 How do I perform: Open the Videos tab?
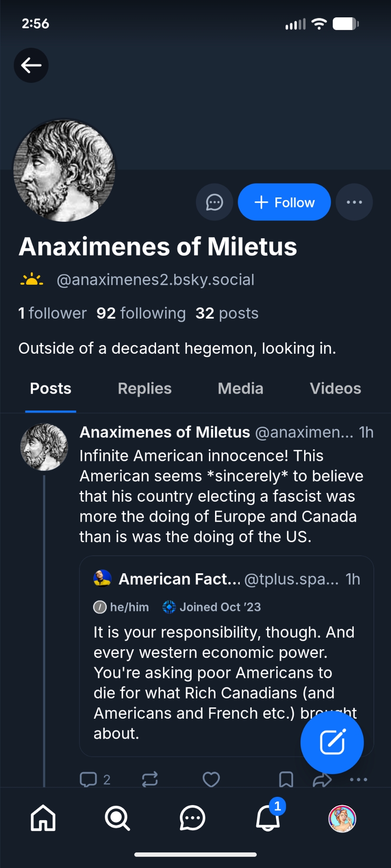coord(335,388)
